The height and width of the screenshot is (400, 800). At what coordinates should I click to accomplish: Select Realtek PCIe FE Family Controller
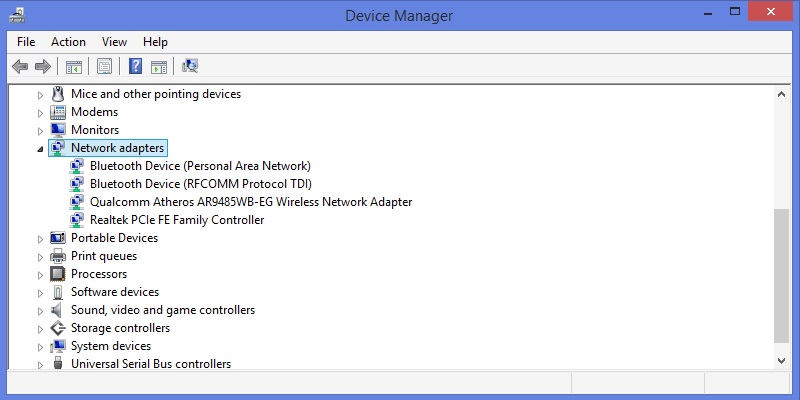177,220
